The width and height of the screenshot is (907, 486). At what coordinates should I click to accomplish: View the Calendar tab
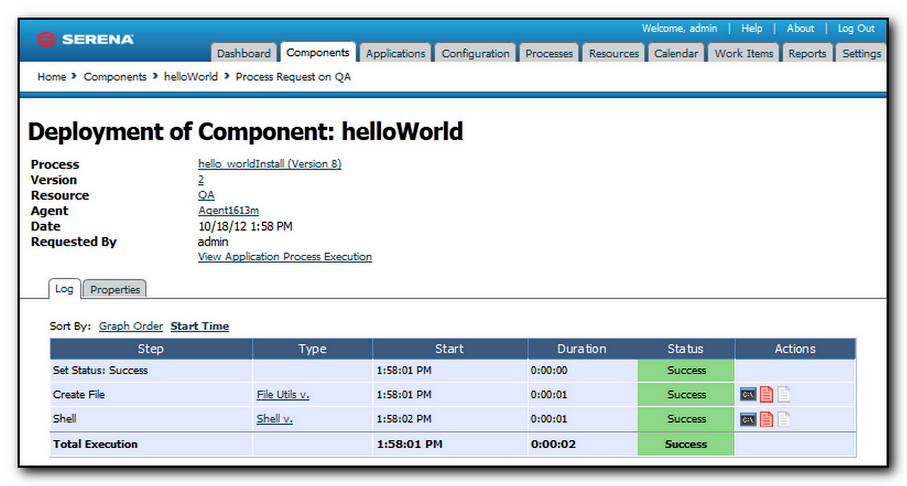pyautogui.click(x=676, y=53)
